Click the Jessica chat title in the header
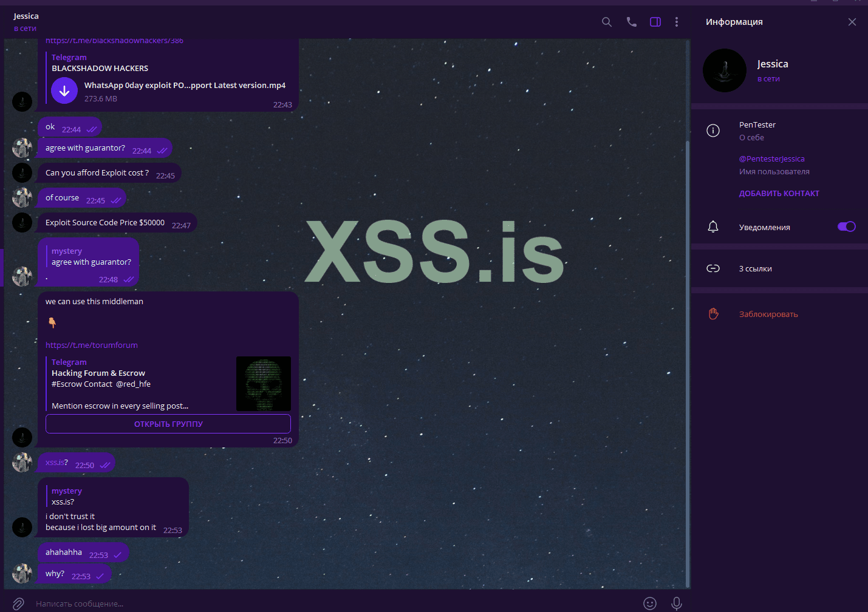868x612 pixels. coord(26,16)
